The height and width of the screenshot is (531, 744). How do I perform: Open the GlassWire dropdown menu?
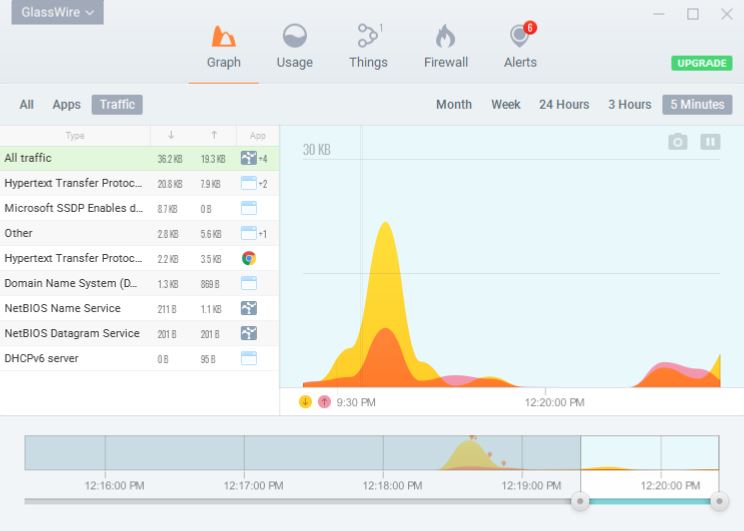pyautogui.click(x=57, y=12)
